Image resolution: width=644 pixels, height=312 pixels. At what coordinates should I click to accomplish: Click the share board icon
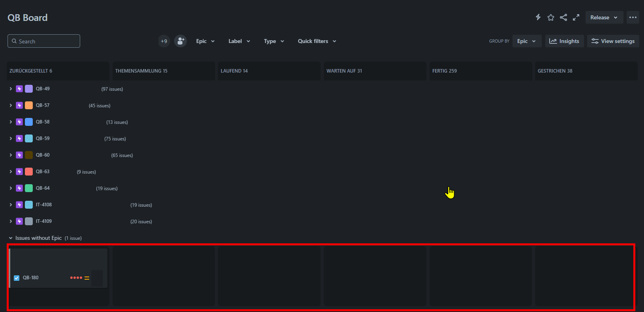(x=563, y=17)
